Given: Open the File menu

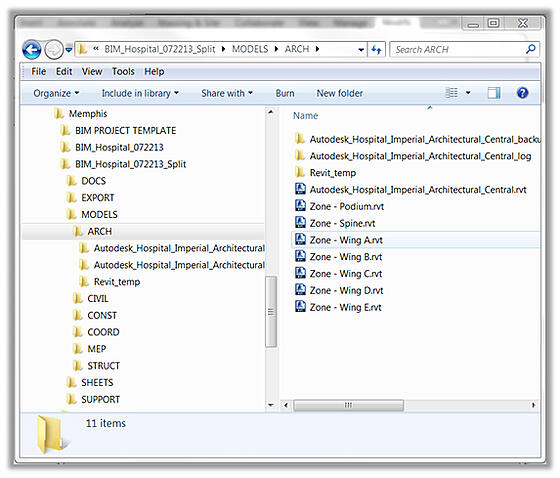Looking at the screenshot, I should coord(39,71).
